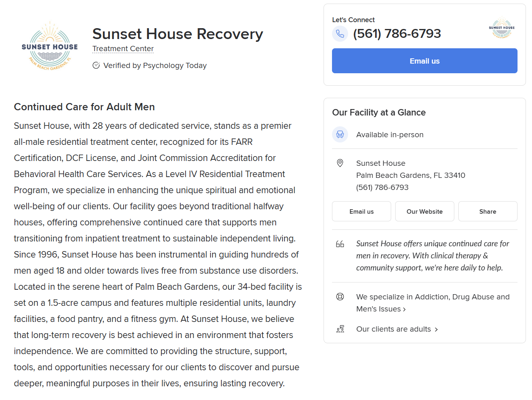Click the facility phone number under address

(382, 188)
